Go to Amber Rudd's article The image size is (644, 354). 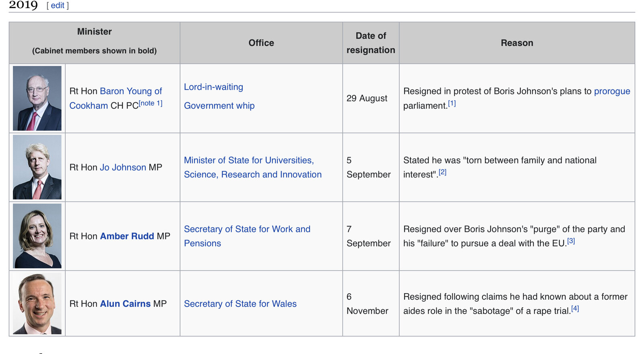click(127, 236)
